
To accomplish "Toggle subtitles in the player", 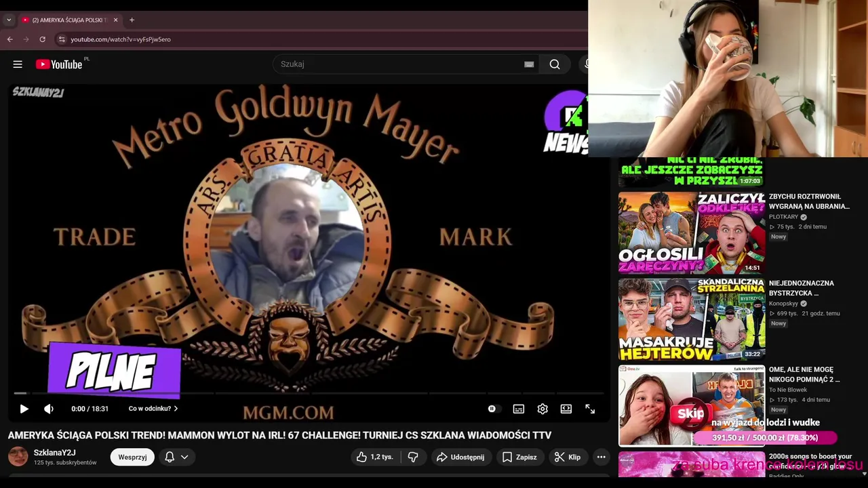I will tap(518, 409).
